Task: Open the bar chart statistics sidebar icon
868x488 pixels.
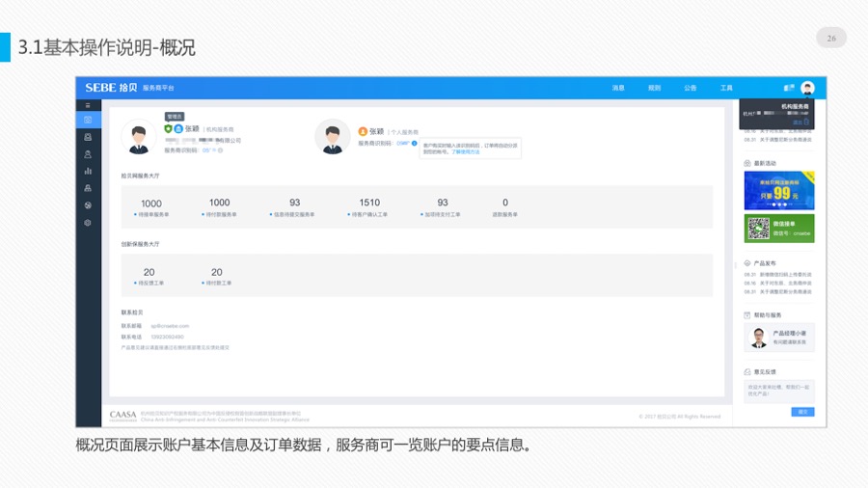Action: [88, 171]
